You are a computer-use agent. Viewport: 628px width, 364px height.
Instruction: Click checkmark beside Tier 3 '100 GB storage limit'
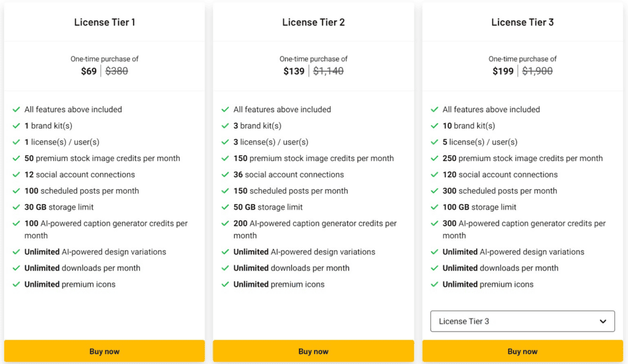(435, 207)
